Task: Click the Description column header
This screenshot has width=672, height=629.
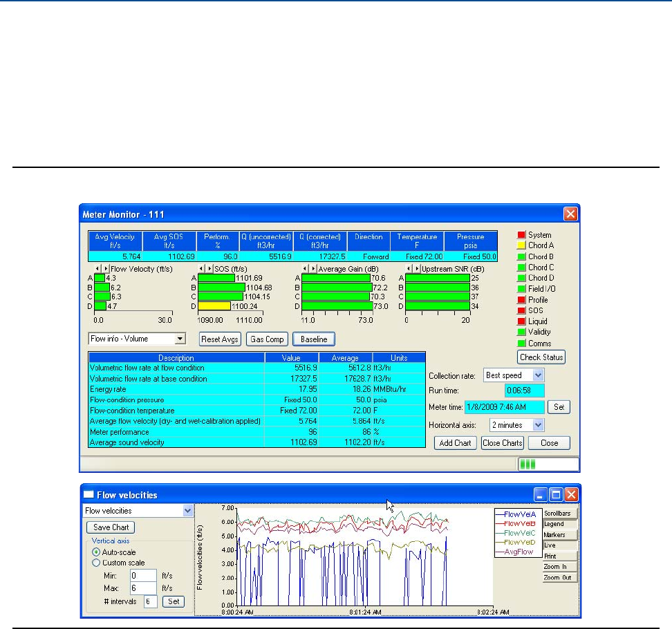Action: (176, 358)
